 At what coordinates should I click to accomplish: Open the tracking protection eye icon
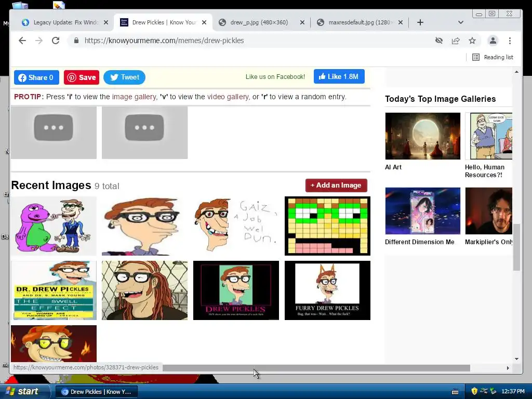coord(438,41)
